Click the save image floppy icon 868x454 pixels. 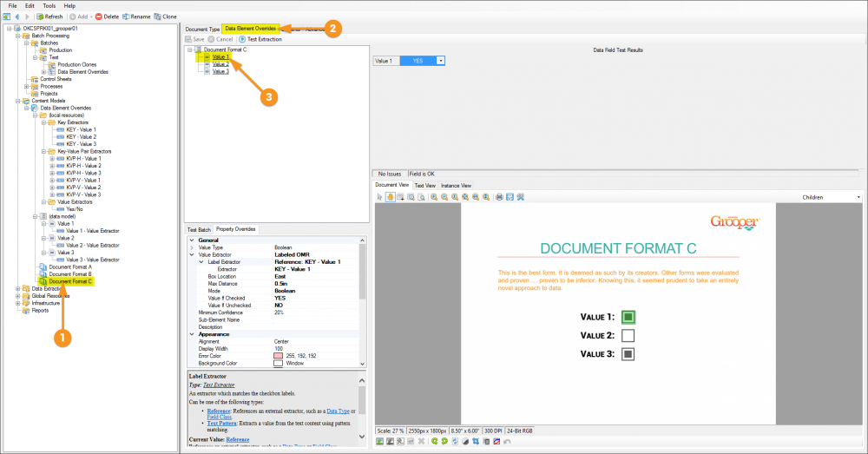coord(510,197)
